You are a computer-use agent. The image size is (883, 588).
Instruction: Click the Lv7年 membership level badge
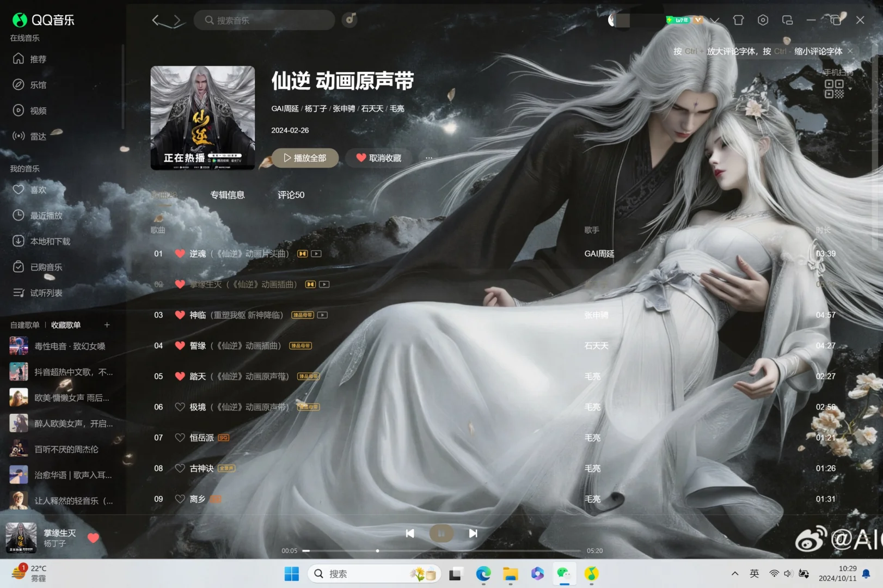click(x=678, y=20)
